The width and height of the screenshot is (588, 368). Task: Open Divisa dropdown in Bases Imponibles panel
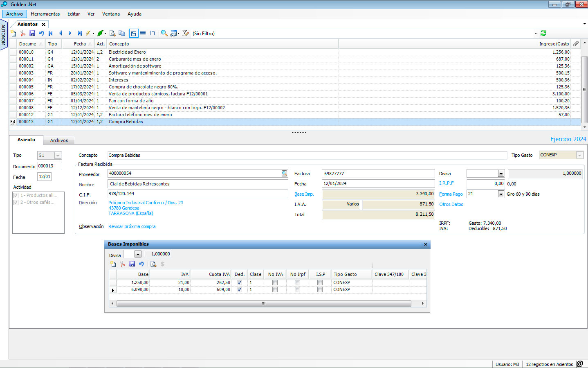pos(138,254)
